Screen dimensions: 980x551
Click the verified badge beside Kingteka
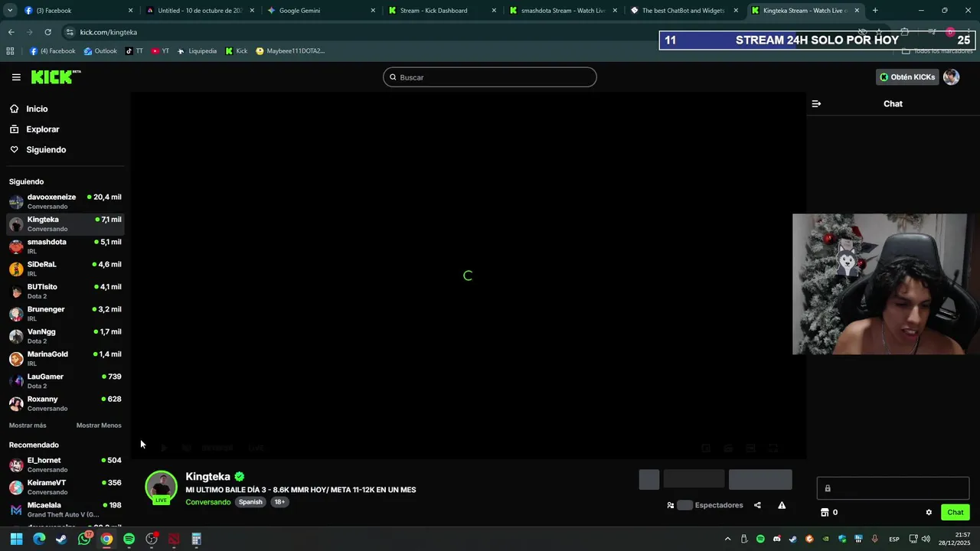click(240, 476)
